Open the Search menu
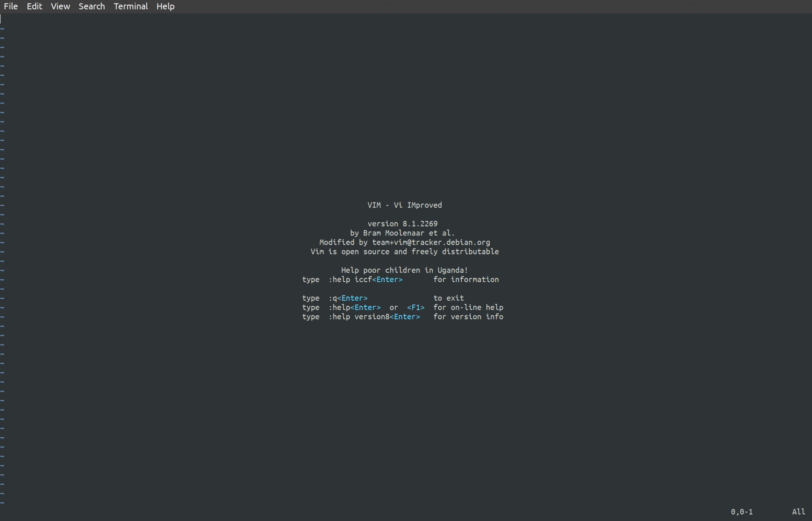The height and width of the screenshot is (521, 812). 92,6
